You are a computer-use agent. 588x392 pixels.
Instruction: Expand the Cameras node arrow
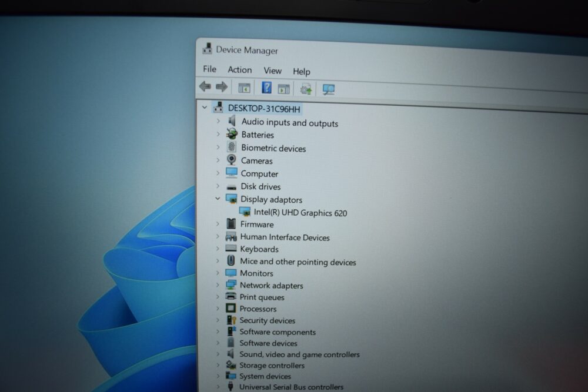point(218,160)
